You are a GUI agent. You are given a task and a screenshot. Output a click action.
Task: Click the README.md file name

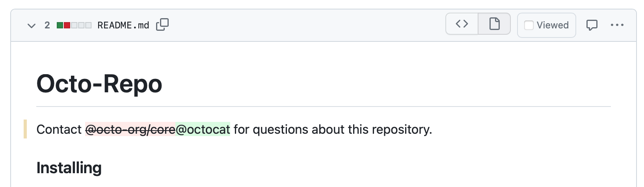pyautogui.click(x=123, y=25)
